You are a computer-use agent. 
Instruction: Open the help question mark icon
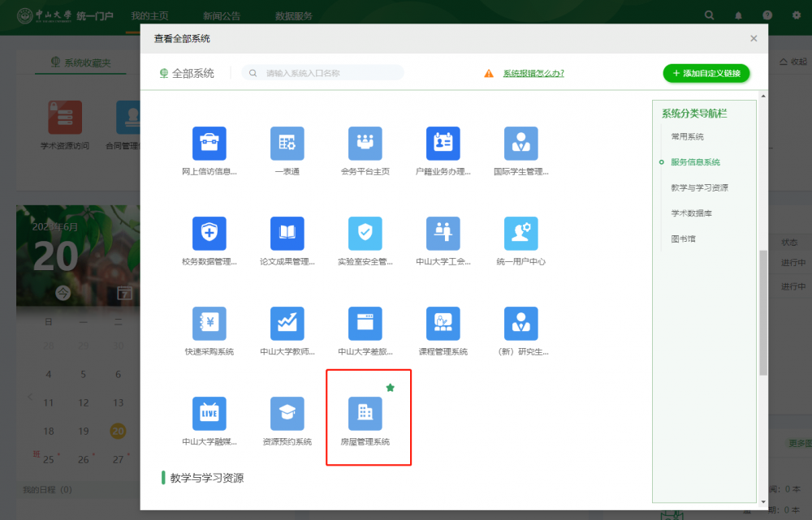767,15
